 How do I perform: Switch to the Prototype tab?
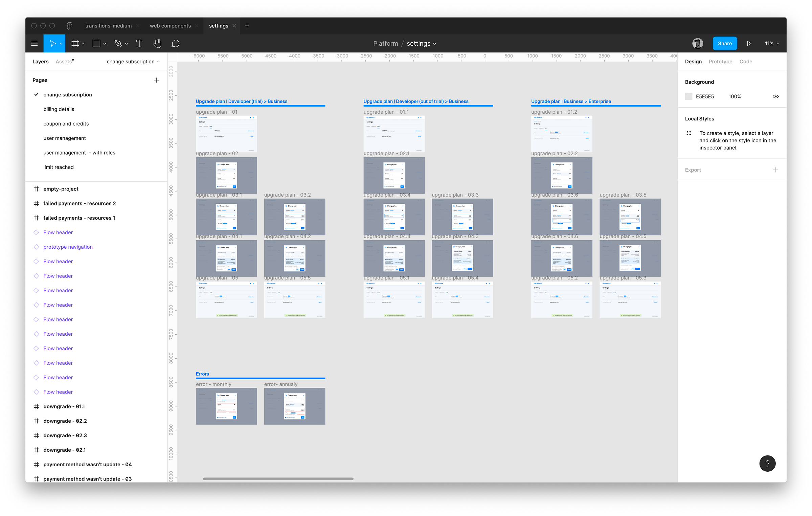[x=720, y=62]
